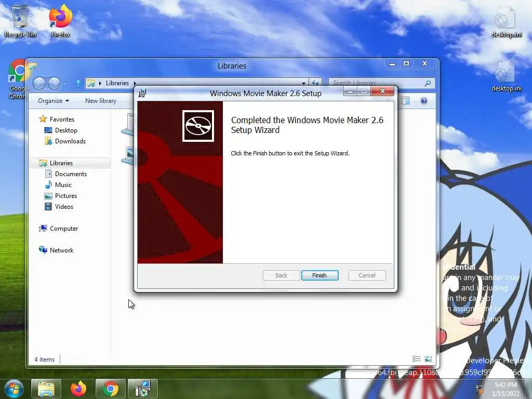Minimize the Movie Maker Setup dialog

click(x=351, y=91)
